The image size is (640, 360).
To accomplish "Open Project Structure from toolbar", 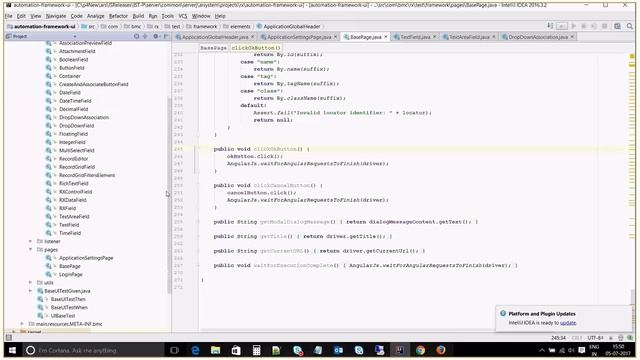I will (x=618, y=26).
